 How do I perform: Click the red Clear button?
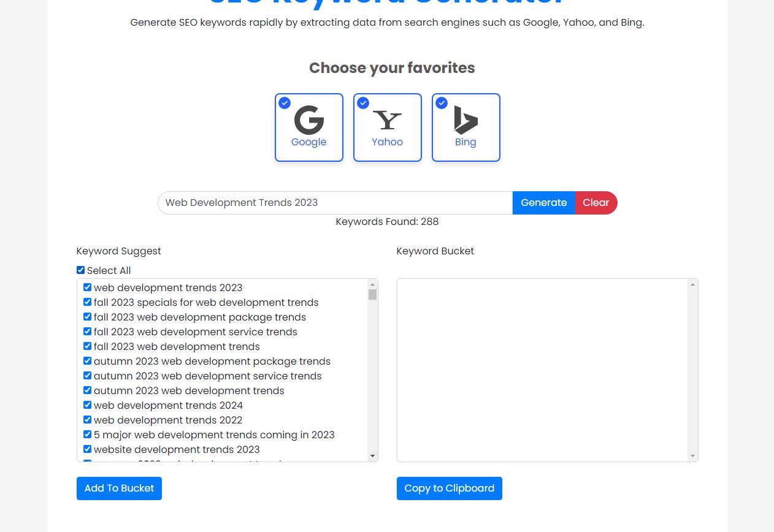click(596, 203)
